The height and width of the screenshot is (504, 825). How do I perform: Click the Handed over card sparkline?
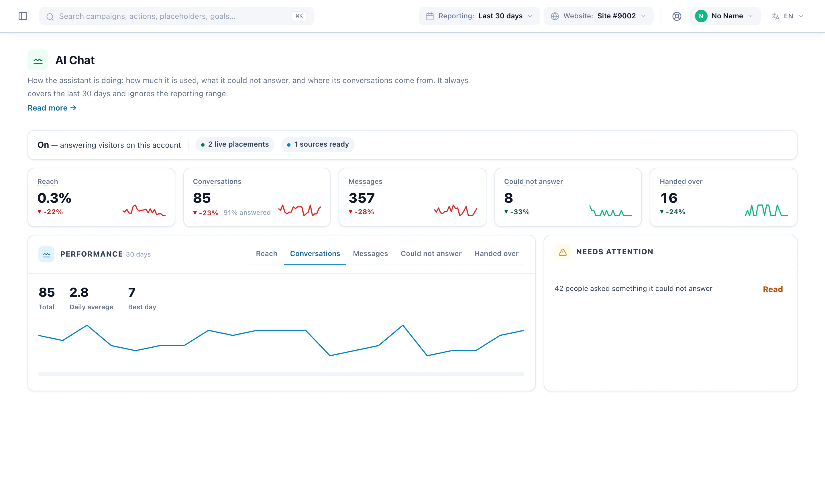click(x=766, y=210)
